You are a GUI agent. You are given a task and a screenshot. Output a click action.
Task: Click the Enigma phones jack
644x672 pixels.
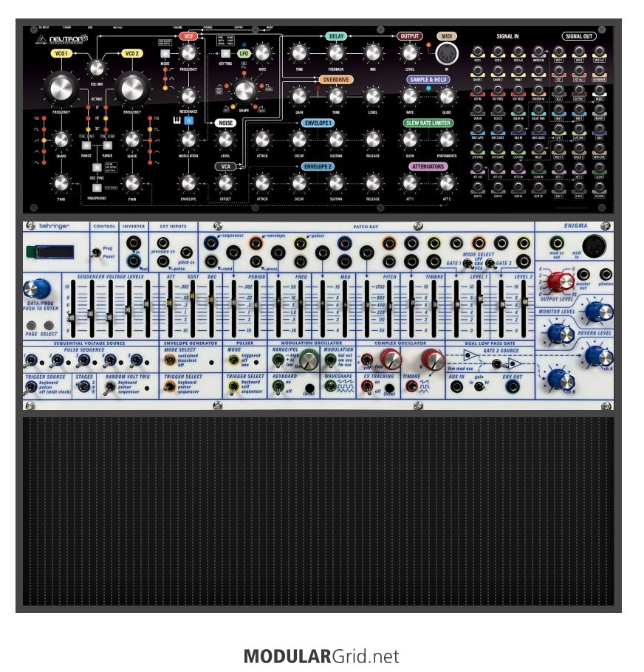[x=606, y=274]
